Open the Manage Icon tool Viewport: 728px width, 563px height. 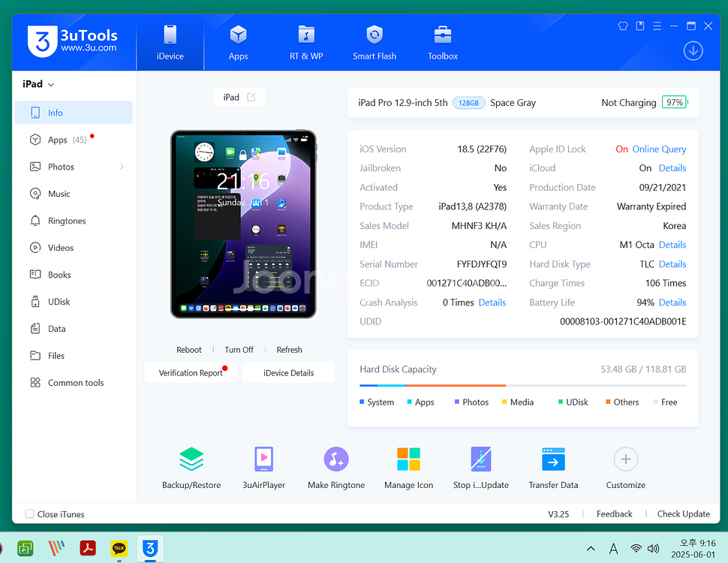click(x=408, y=459)
